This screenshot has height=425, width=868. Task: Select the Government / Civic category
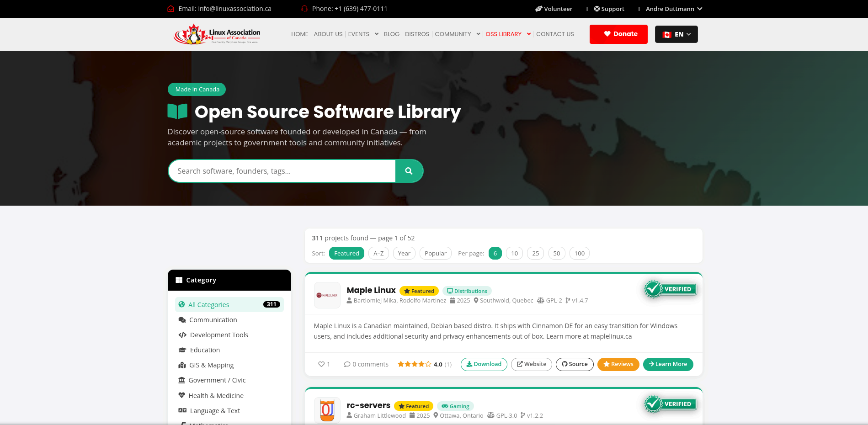click(229, 380)
